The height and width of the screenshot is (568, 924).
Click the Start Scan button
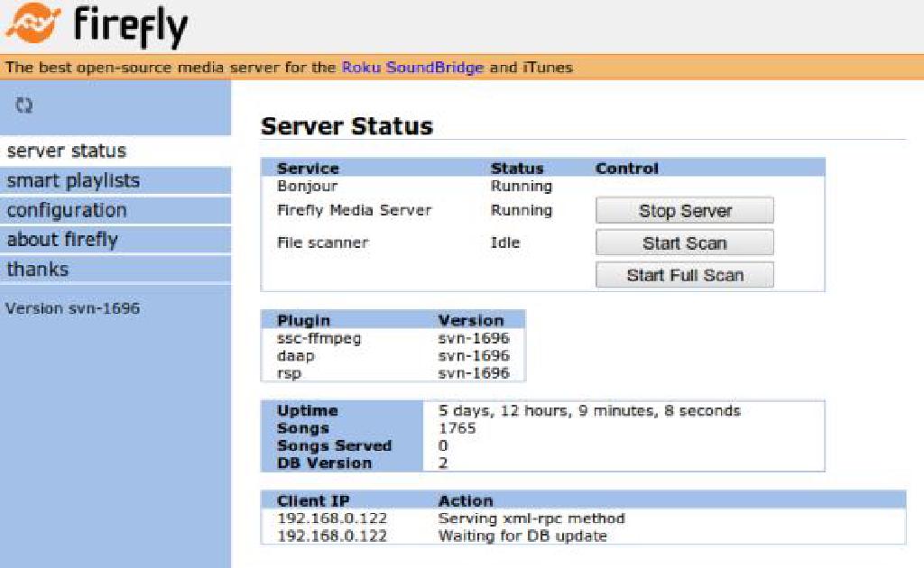coord(684,243)
